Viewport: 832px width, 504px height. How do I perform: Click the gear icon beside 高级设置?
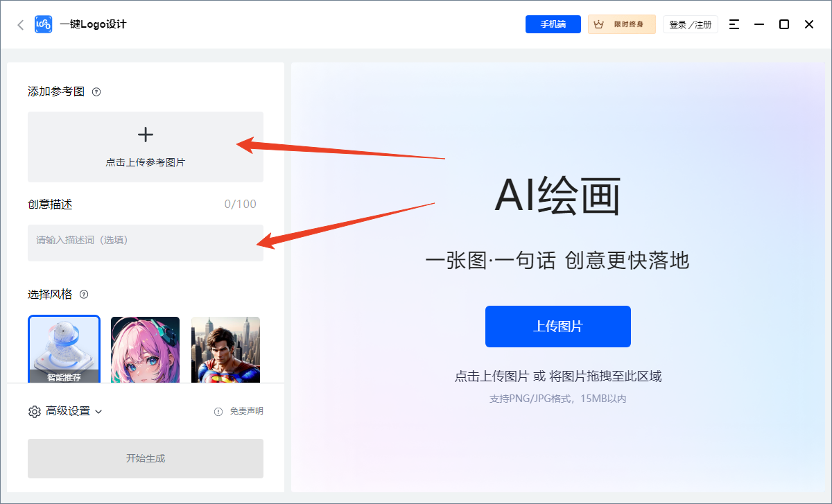(x=34, y=411)
